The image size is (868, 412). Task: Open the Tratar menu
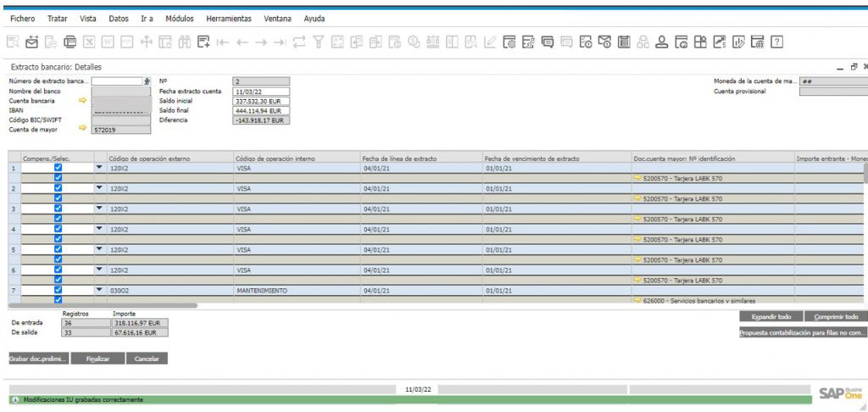click(x=58, y=19)
